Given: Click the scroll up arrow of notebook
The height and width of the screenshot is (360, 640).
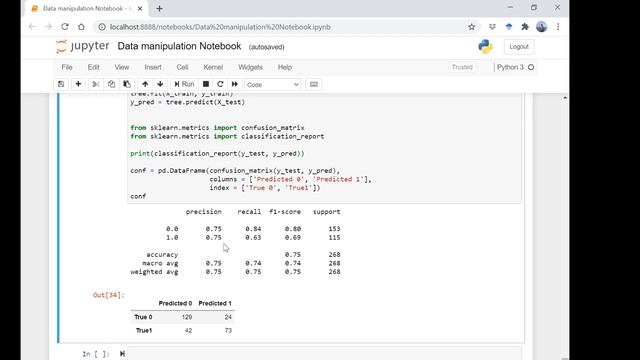Looking at the screenshot, I should tap(565, 98).
